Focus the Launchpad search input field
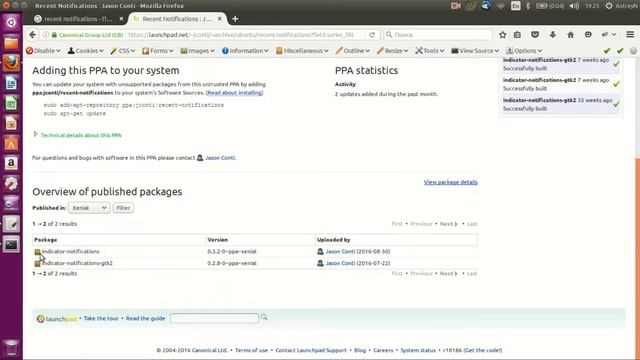 pyautogui.click(x=214, y=318)
